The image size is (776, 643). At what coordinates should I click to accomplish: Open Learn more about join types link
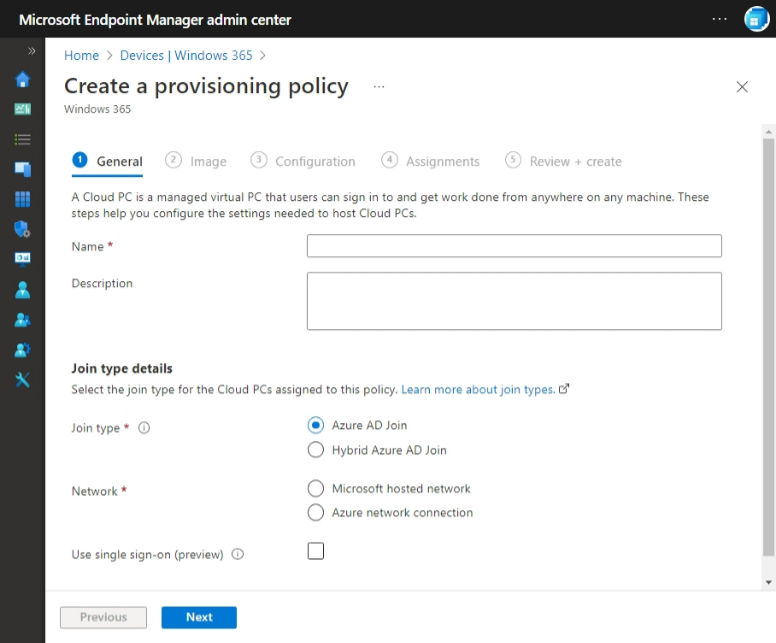478,390
